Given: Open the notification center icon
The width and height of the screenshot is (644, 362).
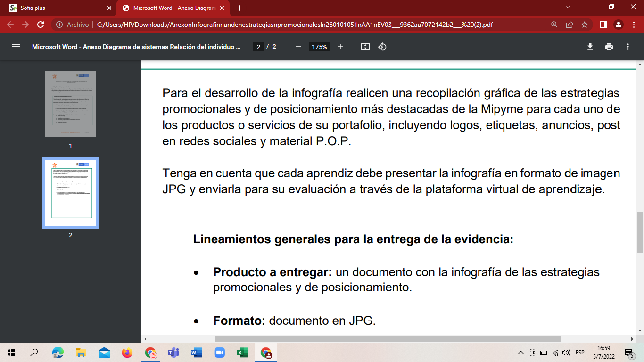Looking at the screenshot, I should click(x=629, y=353).
